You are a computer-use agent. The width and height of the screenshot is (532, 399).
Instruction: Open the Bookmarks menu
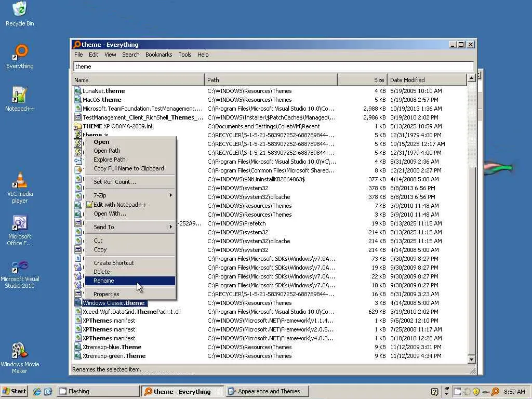coord(158,55)
